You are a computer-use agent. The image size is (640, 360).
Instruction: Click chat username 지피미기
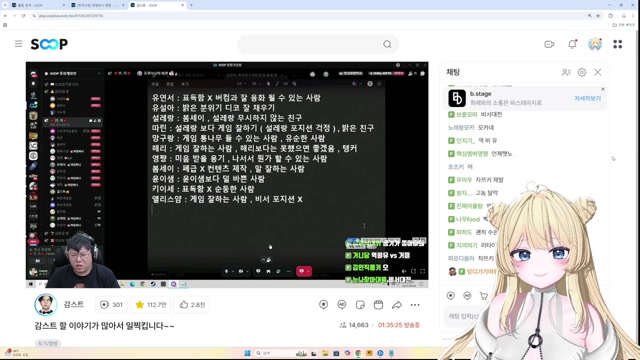pos(467,245)
